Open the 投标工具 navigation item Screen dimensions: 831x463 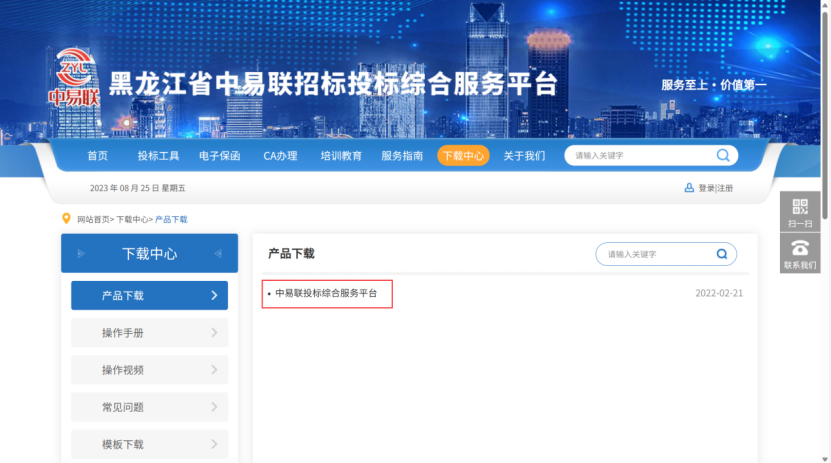(x=158, y=156)
